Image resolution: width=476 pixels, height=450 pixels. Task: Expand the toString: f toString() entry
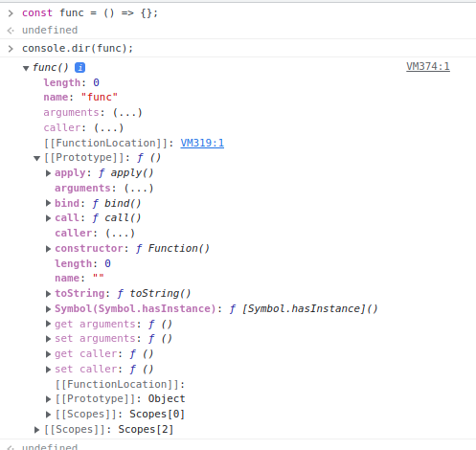click(x=48, y=294)
